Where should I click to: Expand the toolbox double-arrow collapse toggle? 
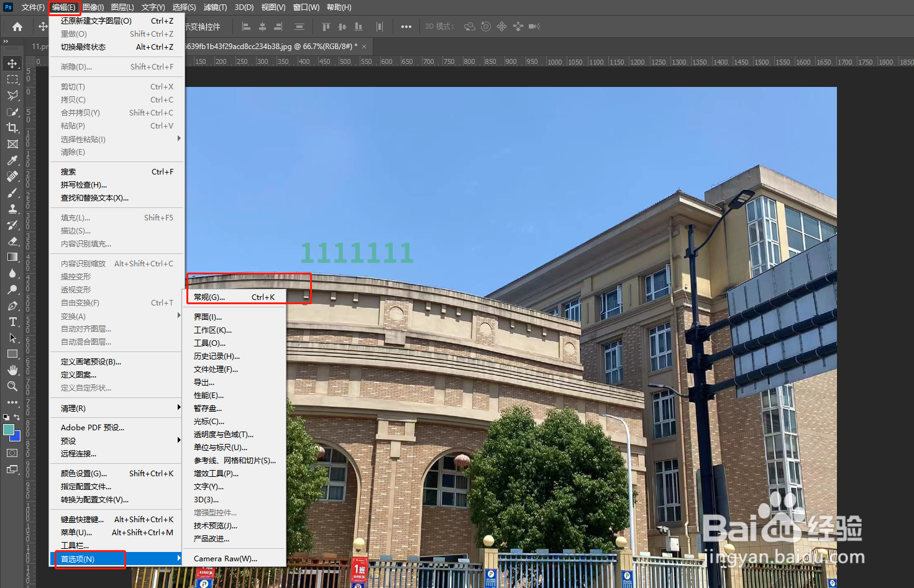(x=6, y=42)
